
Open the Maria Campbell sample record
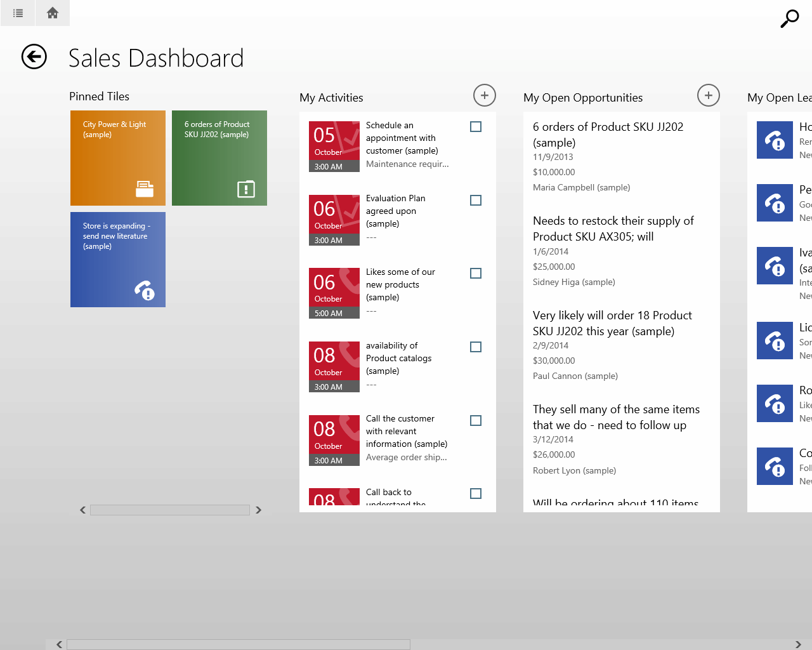581,187
